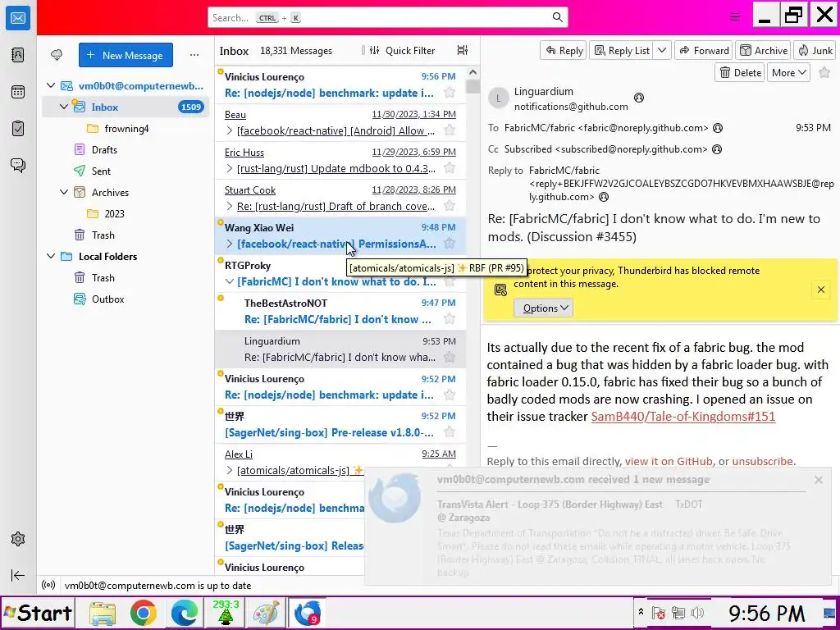This screenshot has width=840, height=630.
Task: Collapse the RTGProky FabricMC thread
Action: [x=230, y=282]
